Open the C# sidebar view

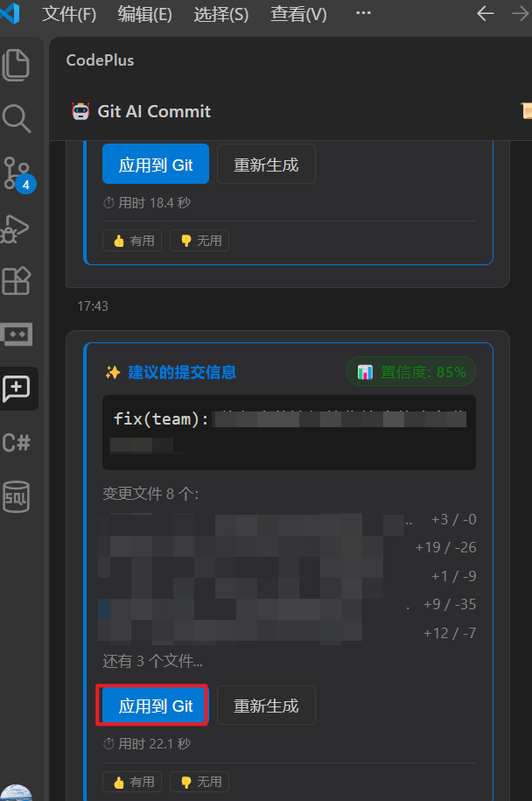pyautogui.click(x=17, y=442)
